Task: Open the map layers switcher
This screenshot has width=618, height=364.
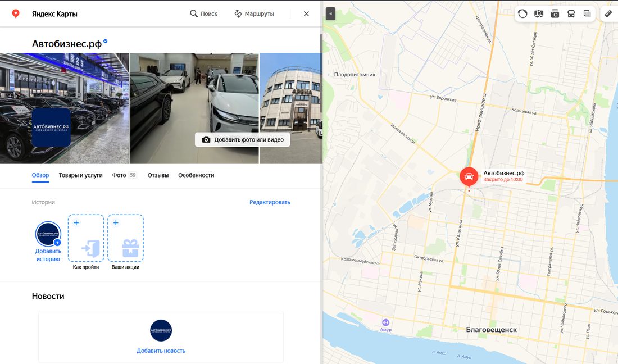Action: coord(587,14)
